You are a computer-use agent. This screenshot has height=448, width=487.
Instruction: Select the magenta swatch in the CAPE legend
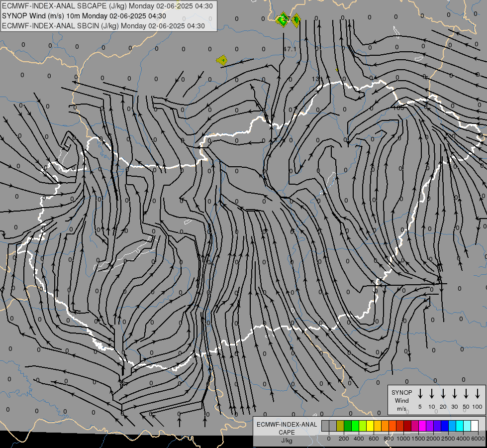tap(422, 426)
